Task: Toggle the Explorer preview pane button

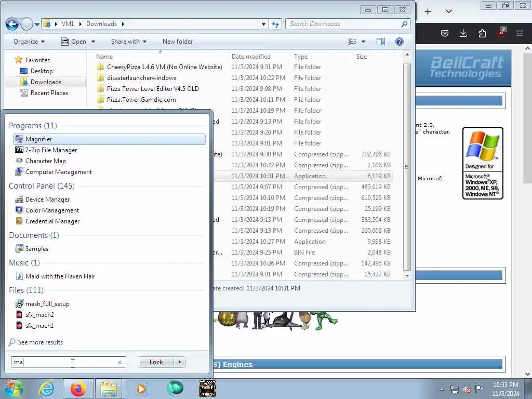Action: click(381, 42)
